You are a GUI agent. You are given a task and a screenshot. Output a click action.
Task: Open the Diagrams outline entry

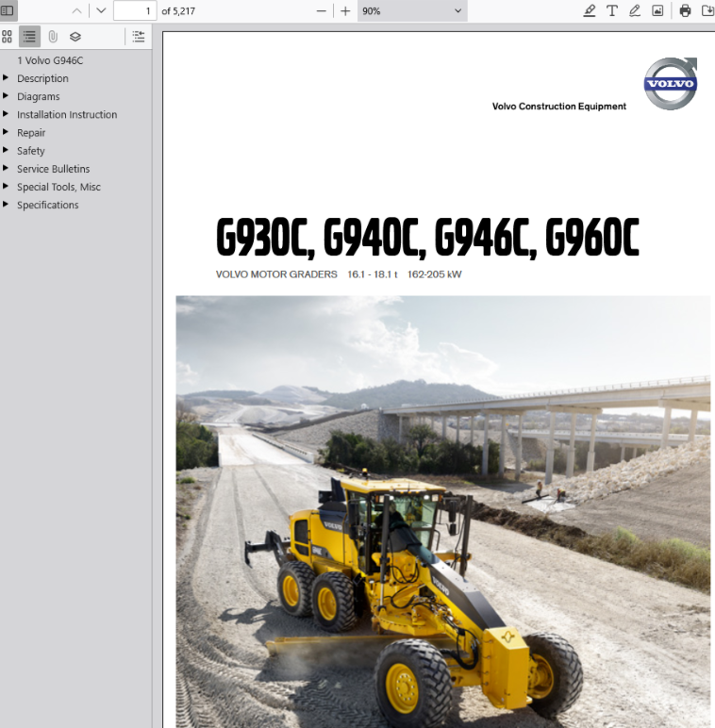[39, 96]
